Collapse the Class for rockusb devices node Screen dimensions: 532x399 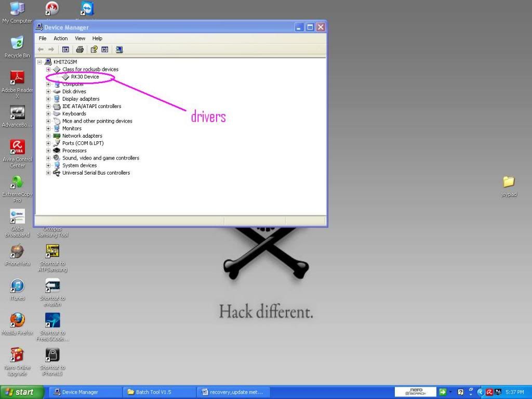(48, 69)
